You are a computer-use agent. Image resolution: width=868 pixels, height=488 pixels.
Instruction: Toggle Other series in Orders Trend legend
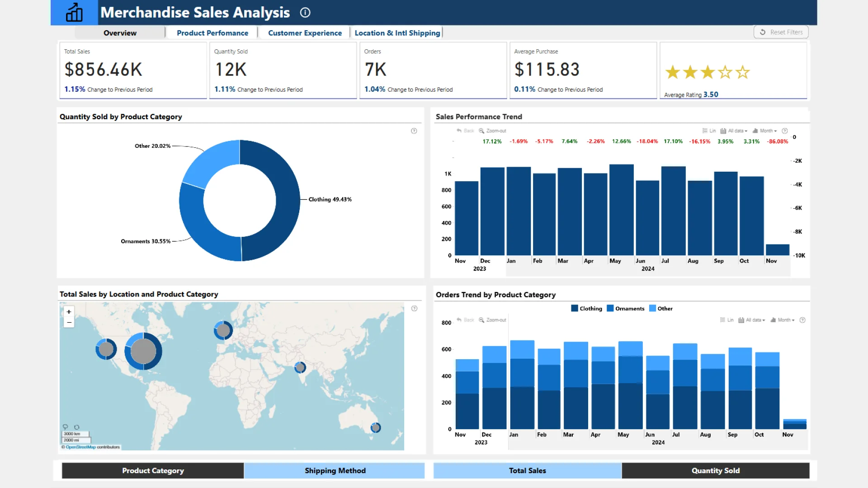click(x=661, y=309)
